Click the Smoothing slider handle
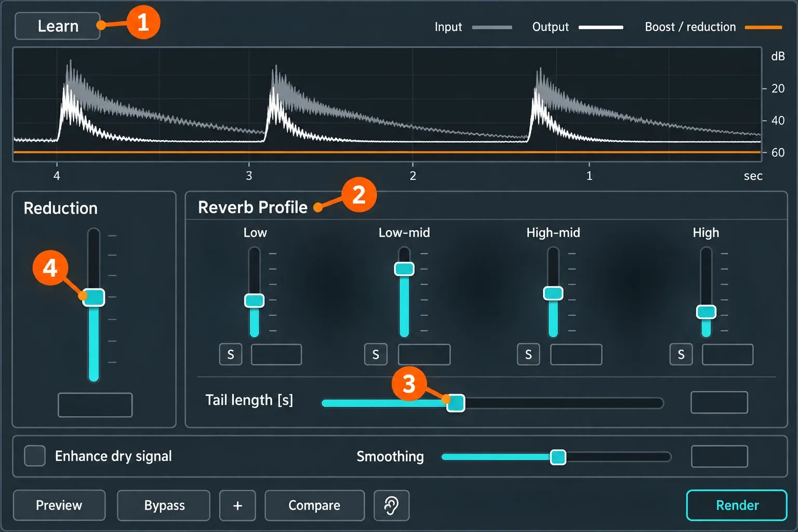The height and width of the screenshot is (532, 798). [558, 457]
